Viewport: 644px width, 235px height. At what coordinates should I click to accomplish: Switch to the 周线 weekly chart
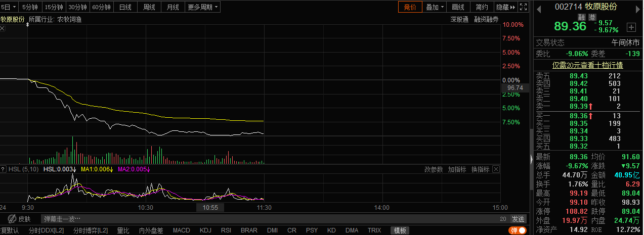coord(149,7)
